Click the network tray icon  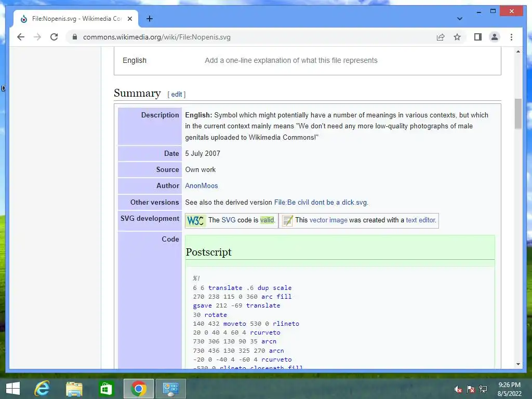click(483, 389)
